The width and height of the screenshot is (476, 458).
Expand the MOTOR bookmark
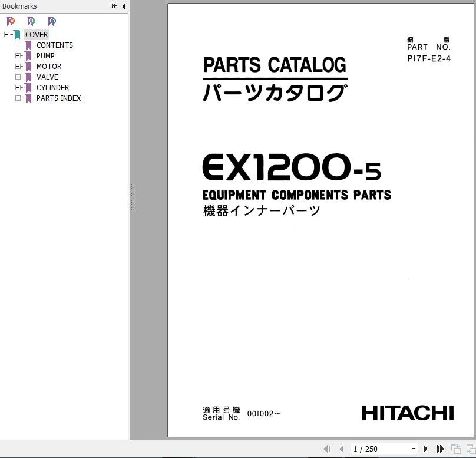18,67
